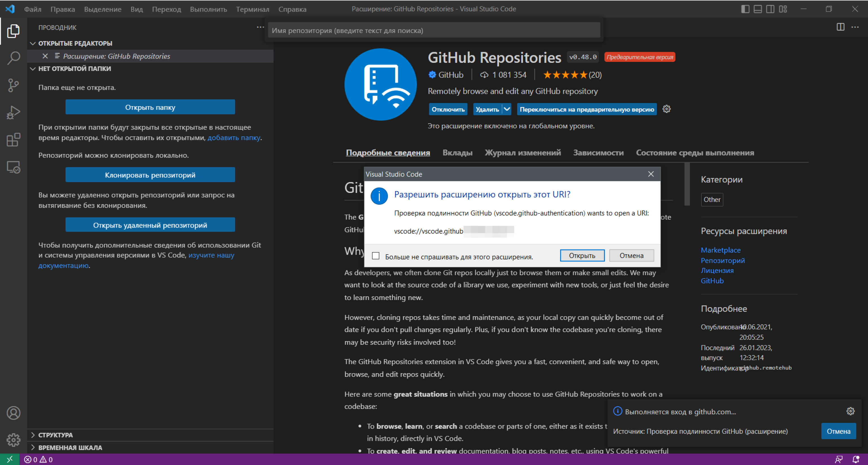Click Отмена in the URI dialog

632,255
